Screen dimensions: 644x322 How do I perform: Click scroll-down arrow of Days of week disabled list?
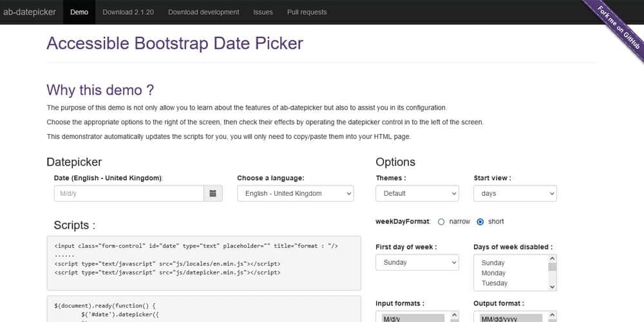[x=553, y=287]
